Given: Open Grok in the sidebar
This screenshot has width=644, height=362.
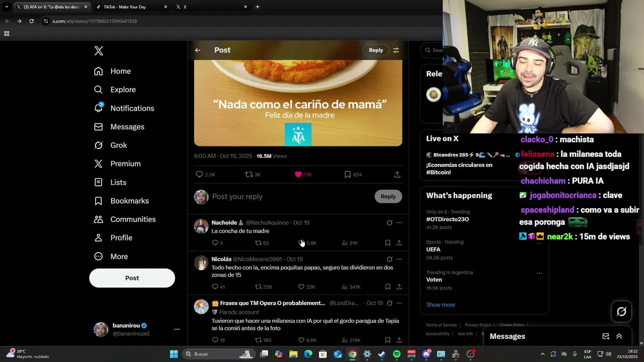Looking at the screenshot, I should [111, 145].
